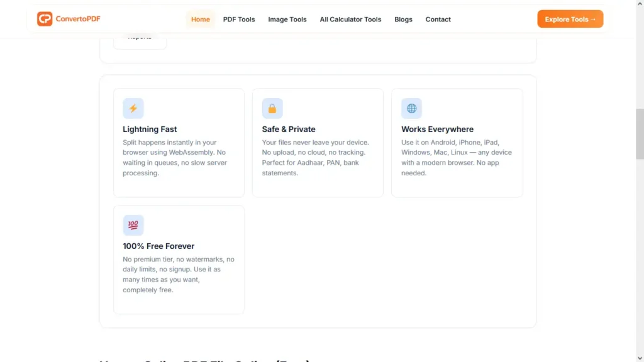Viewport: 644px width, 362px height.
Task: Click the text about no premium tier
Action: pyautogui.click(x=178, y=275)
